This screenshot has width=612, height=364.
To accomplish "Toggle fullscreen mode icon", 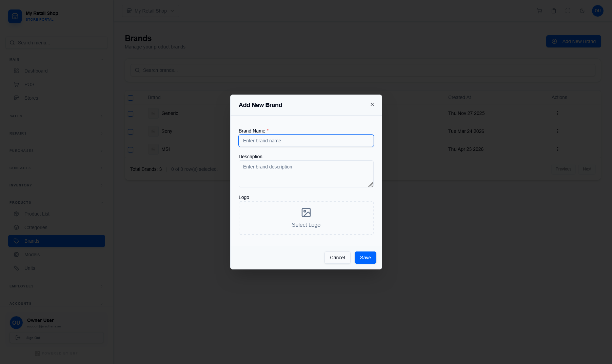I will click(x=568, y=11).
